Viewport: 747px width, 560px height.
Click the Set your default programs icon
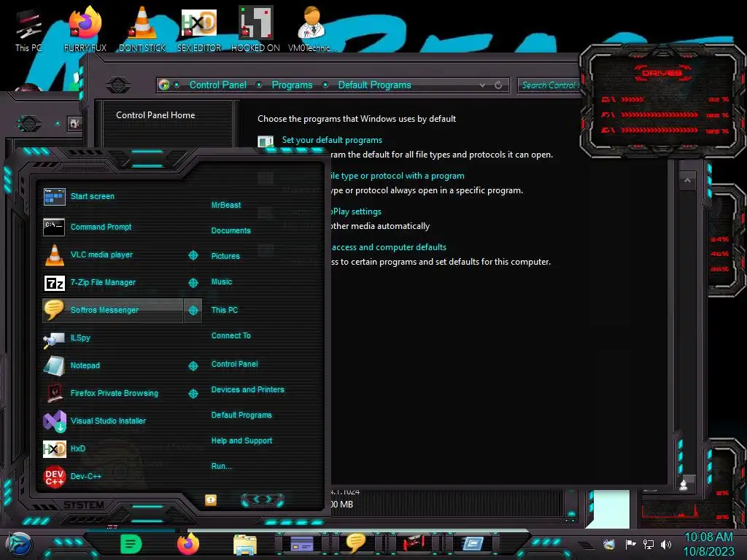[266, 141]
